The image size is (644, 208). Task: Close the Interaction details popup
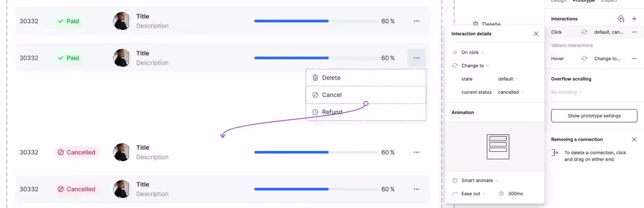(x=536, y=34)
